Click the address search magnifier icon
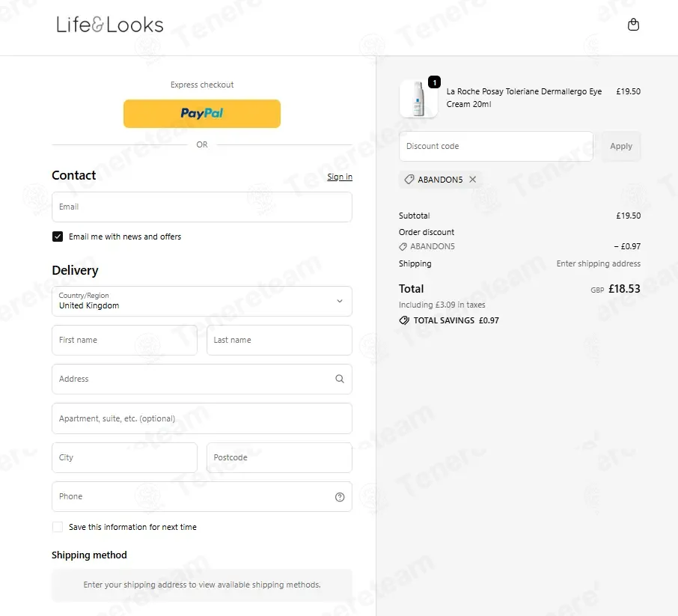The height and width of the screenshot is (616, 678). pos(340,379)
